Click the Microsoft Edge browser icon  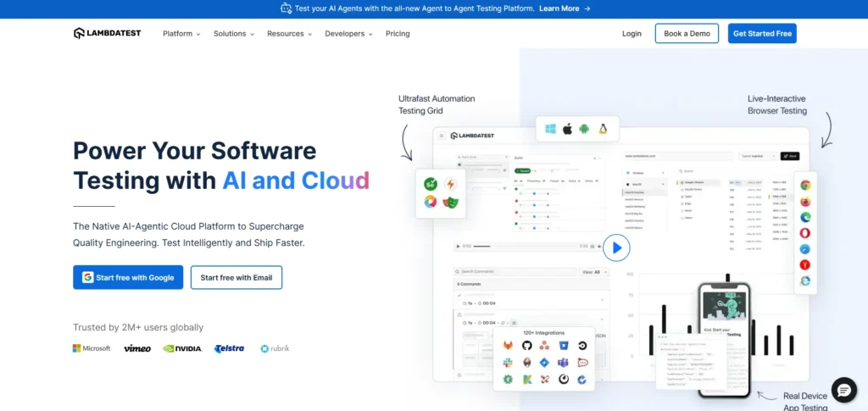805,218
